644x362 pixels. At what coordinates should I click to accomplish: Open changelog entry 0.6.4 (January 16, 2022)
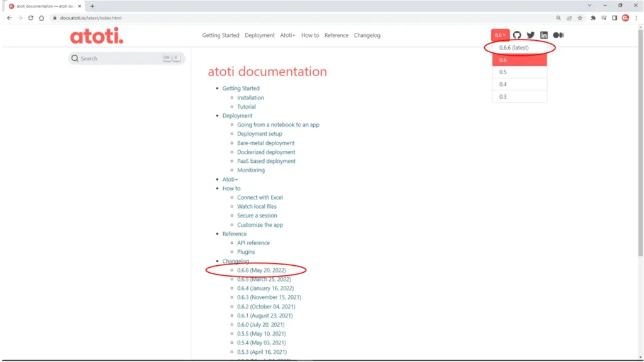[265, 288]
